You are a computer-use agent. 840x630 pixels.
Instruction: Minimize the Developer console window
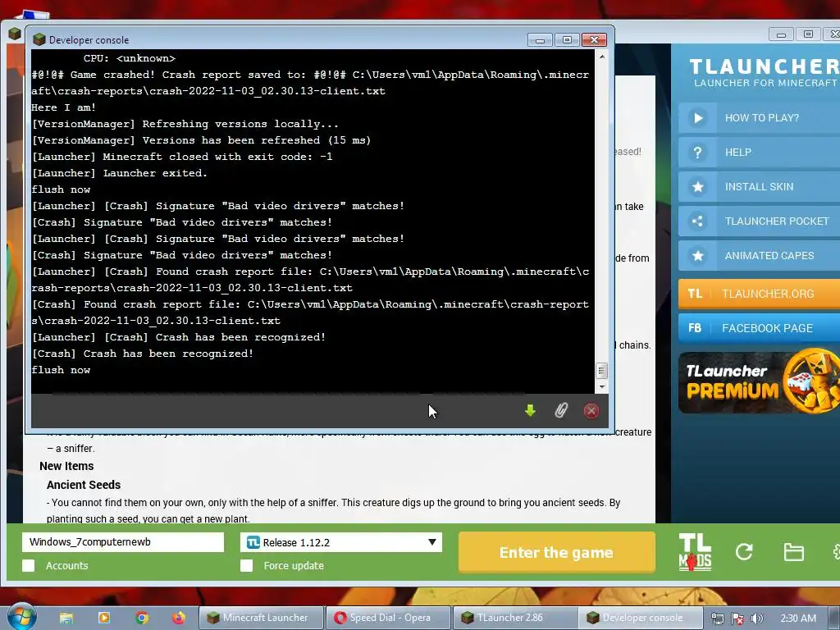coord(540,40)
